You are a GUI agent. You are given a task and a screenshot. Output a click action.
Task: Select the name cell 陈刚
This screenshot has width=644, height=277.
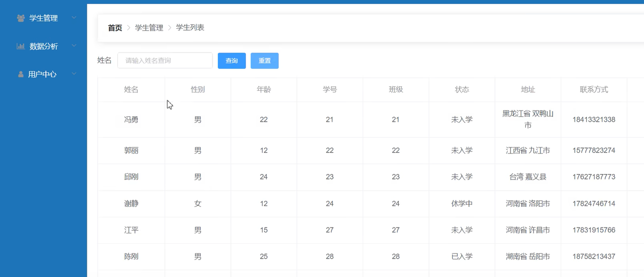[x=131, y=256]
